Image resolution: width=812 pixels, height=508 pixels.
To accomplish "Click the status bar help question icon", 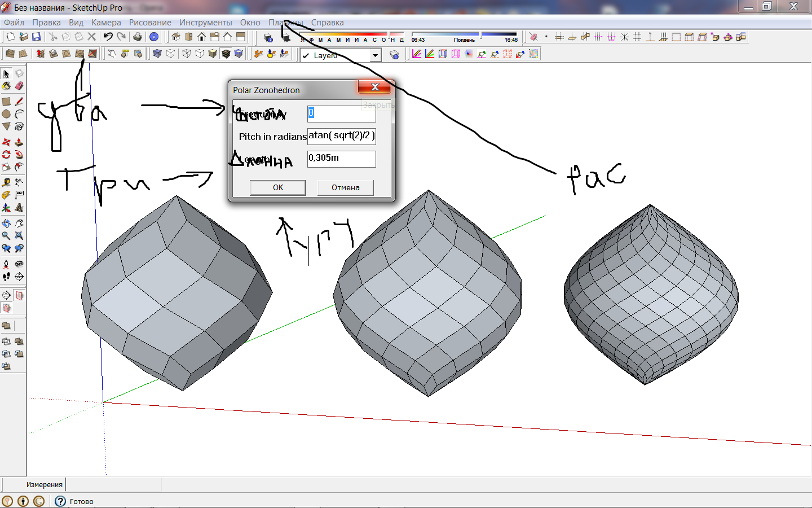I will pos(60,501).
